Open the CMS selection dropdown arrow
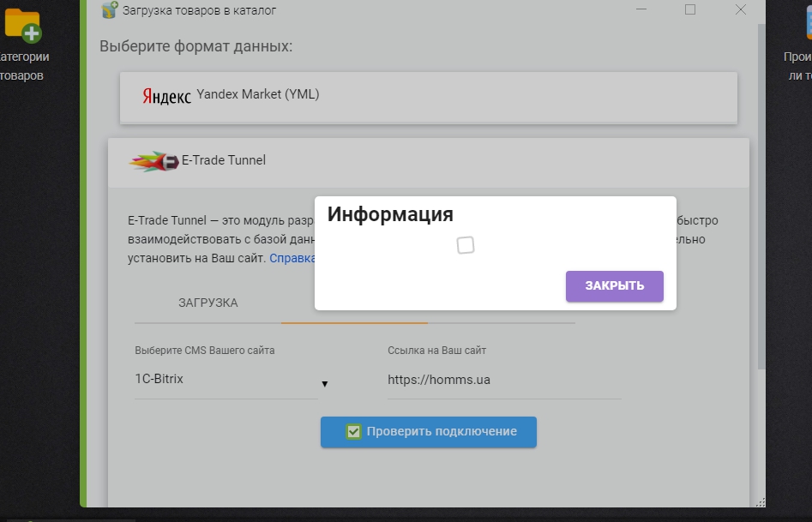Screen dimensions: 812x522 [x=325, y=384]
